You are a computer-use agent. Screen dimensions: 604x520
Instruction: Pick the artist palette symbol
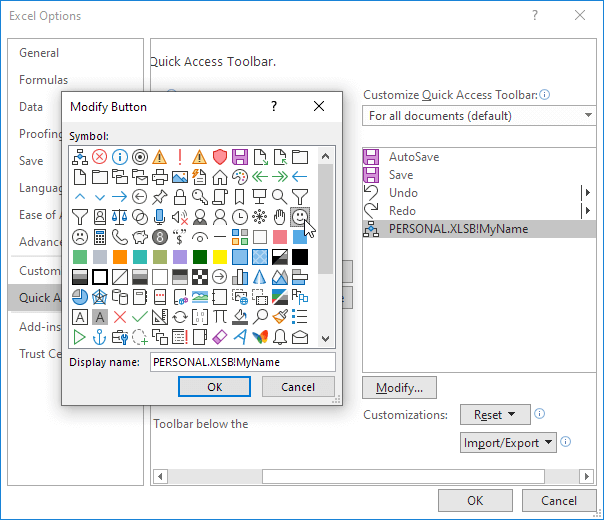click(240, 177)
